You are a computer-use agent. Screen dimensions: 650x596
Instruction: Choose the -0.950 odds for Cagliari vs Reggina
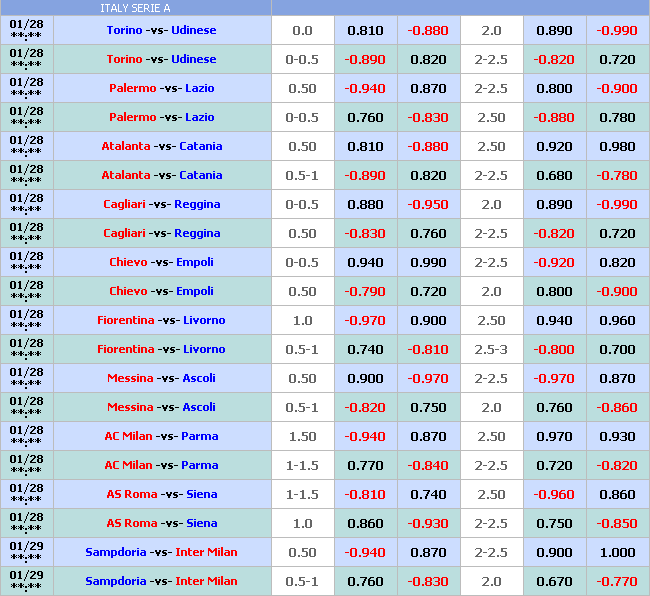coord(428,204)
